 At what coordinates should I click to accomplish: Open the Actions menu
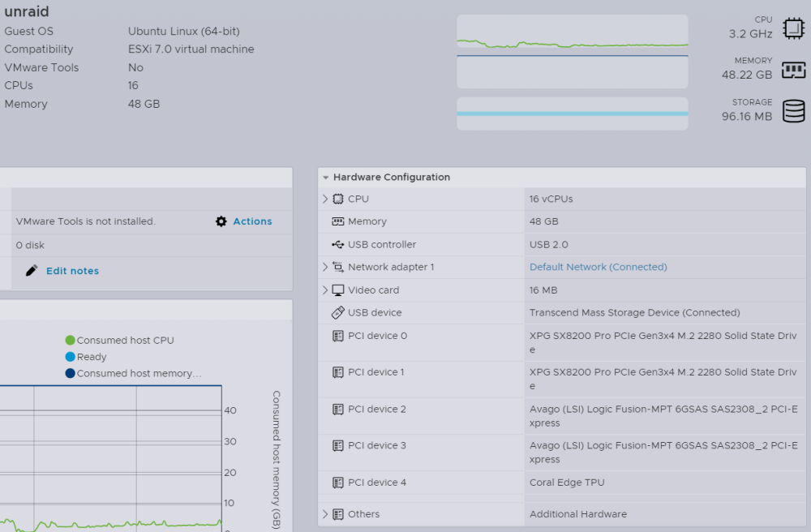(x=252, y=221)
